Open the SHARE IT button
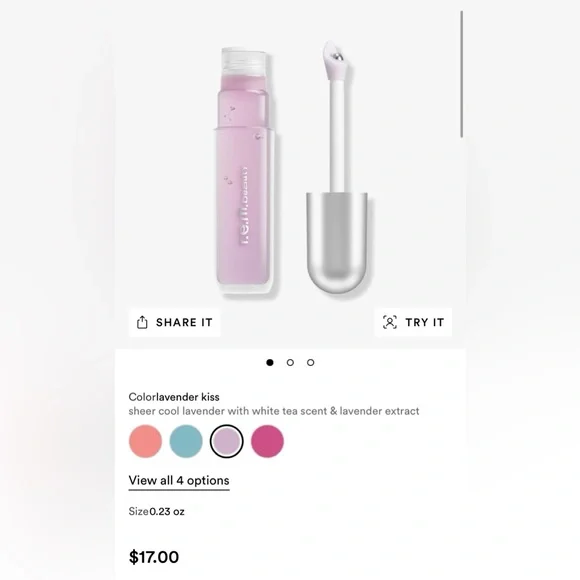The image size is (580, 580). [175, 323]
